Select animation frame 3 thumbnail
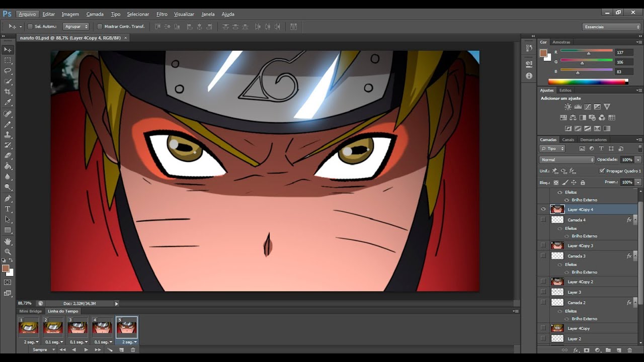Screen dimensions: 644x362 coord(77,327)
